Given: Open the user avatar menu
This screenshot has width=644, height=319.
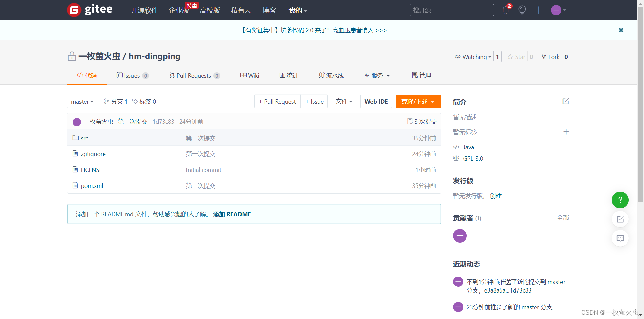Looking at the screenshot, I should pos(558,10).
